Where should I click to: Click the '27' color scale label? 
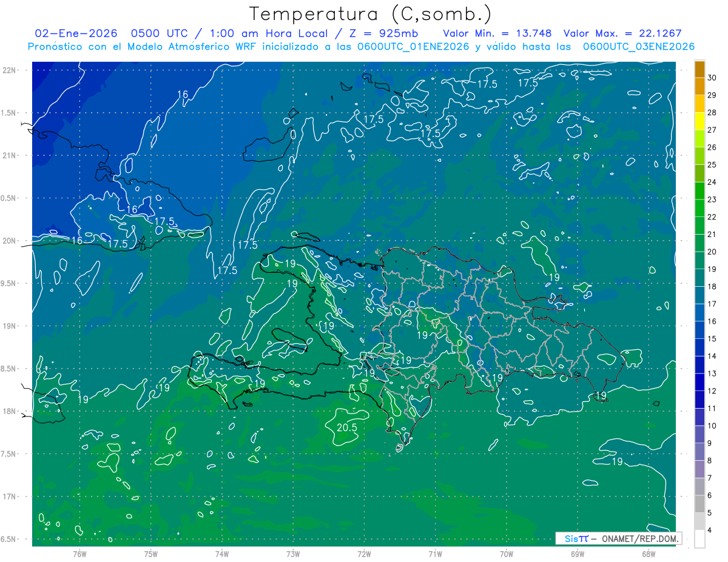(x=712, y=130)
